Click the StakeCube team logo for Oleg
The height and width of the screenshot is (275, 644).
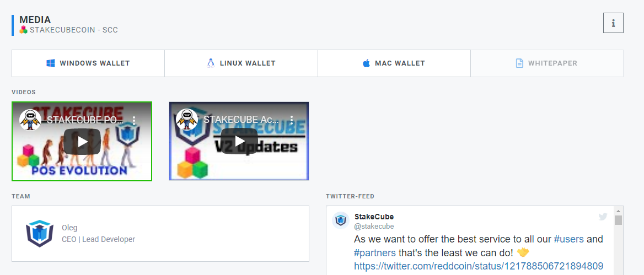[x=40, y=234]
